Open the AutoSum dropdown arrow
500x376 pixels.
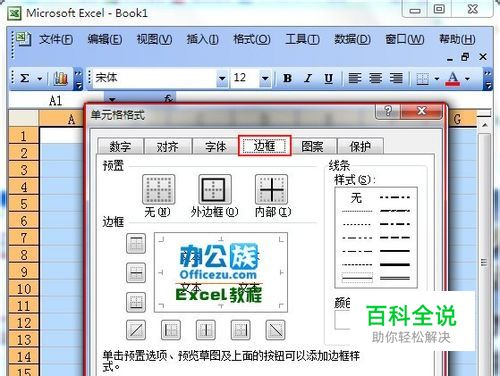(40, 79)
